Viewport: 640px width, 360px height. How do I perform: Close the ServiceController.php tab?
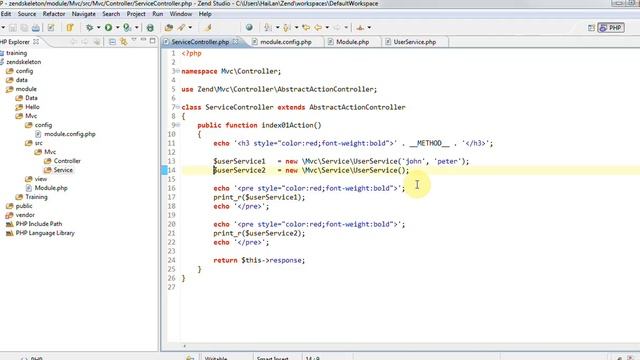(236, 42)
